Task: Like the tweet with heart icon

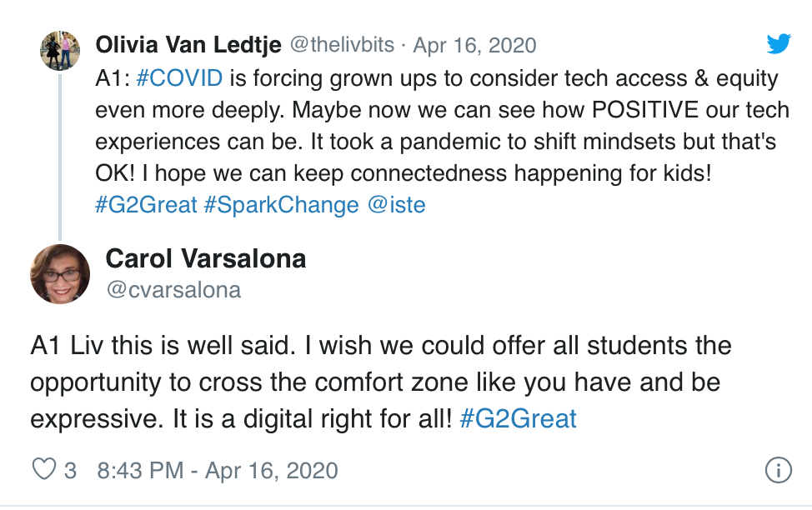Action: tap(43, 470)
